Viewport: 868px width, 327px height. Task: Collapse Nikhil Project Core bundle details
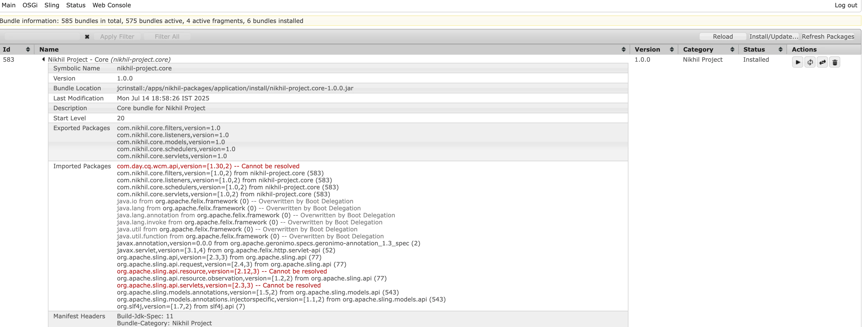point(43,59)
